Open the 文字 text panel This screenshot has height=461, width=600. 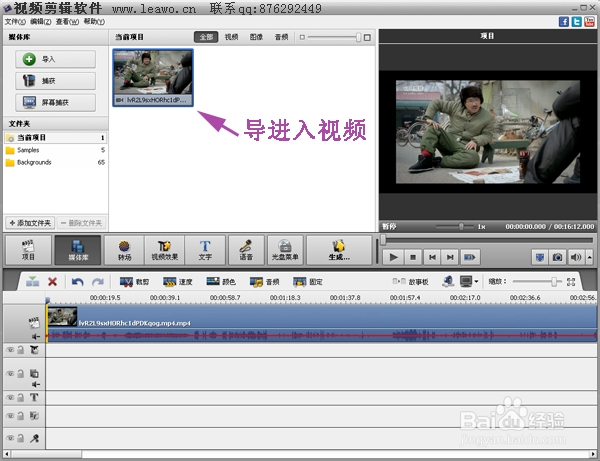point(205,250)
